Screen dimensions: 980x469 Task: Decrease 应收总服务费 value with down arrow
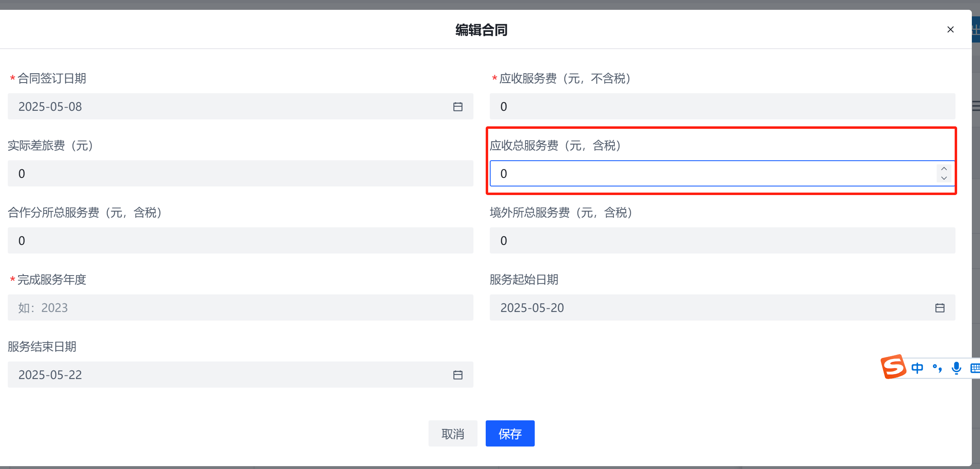(x=944, y=178)
